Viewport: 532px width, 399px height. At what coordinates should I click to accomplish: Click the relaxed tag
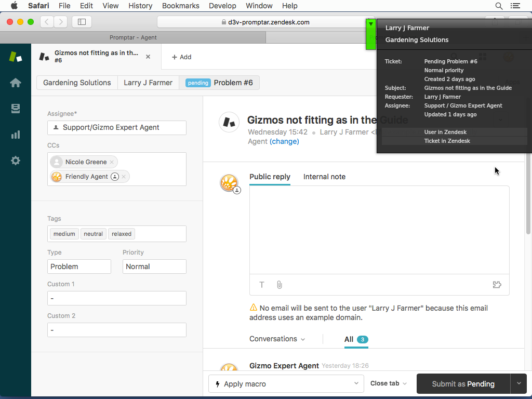122,234
